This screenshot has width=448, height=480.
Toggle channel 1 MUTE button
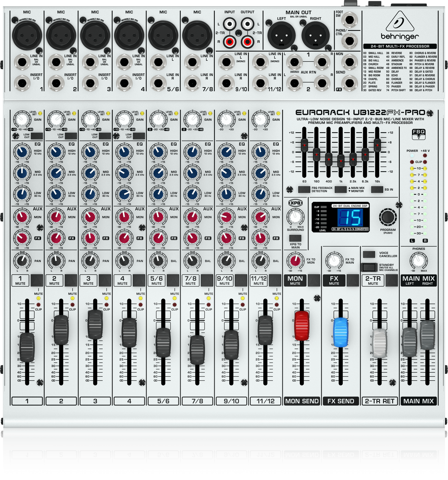(37, 280)
